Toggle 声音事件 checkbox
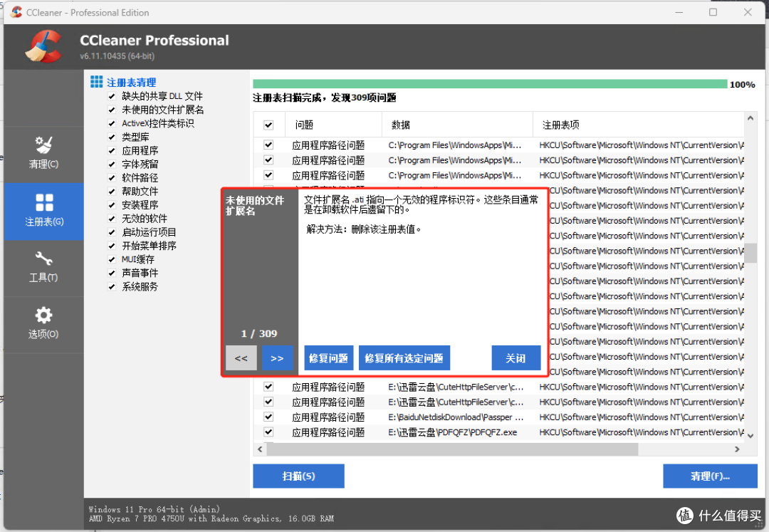Image resolution: width=769 pixels, height=532 pixels. coord(112,273)
